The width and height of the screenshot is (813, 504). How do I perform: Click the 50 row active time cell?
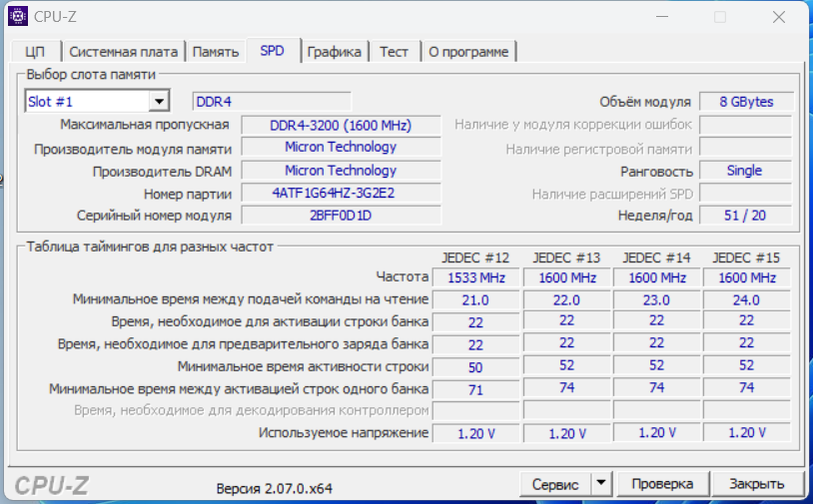click(x=476, y=367)
